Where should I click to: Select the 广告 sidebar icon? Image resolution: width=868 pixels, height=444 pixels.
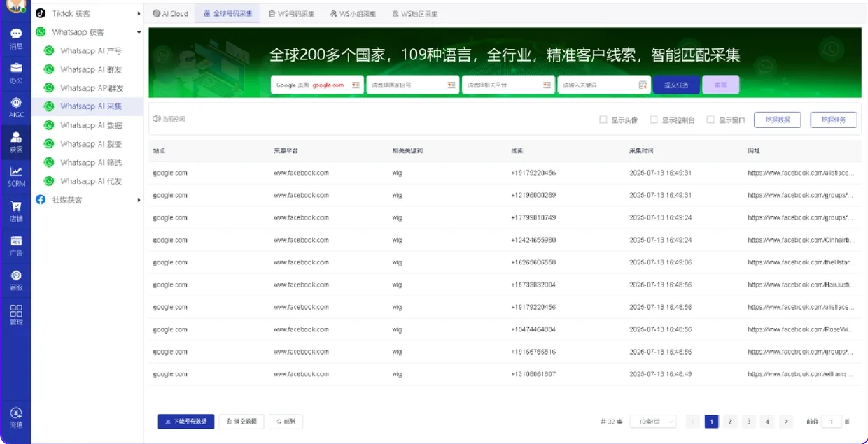[x=15, y=246]
